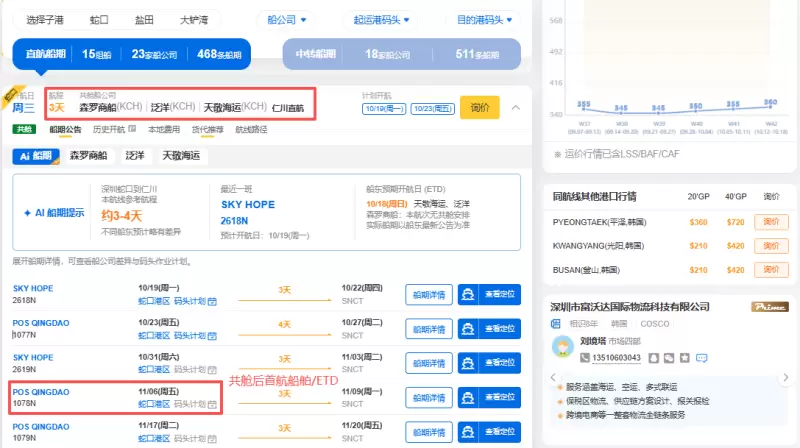This screenshot has height=448, width=800.
Task: Filter schedules by 森罗商船
Action: (x=88, y=156)
